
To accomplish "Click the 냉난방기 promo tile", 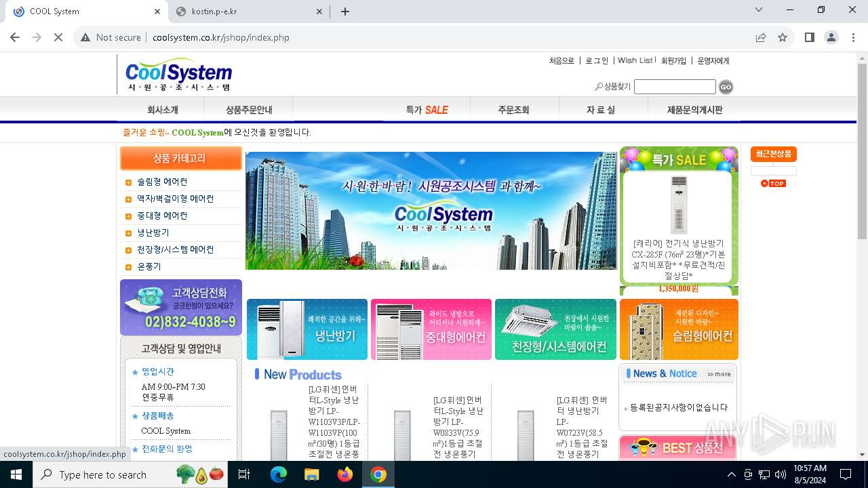I will tap(307, 329).
